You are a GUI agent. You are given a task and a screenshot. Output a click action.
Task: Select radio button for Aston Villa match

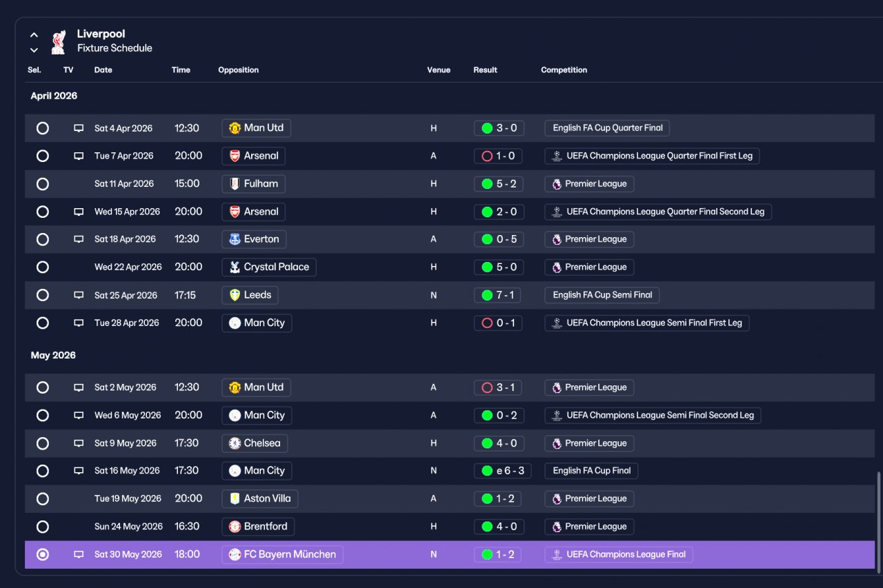point(43,498)
